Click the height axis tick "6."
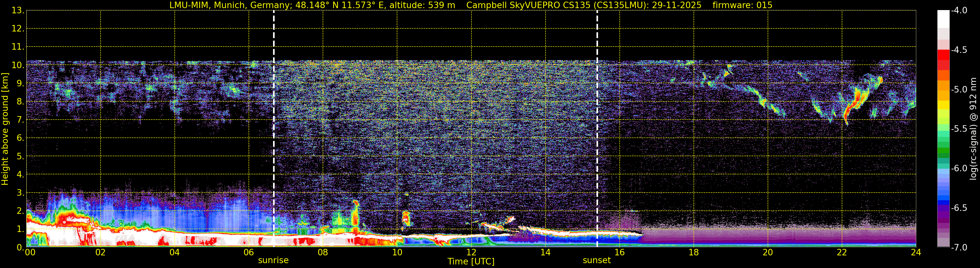Viewport: 980px width, 268px height. [x=20, y=138]
